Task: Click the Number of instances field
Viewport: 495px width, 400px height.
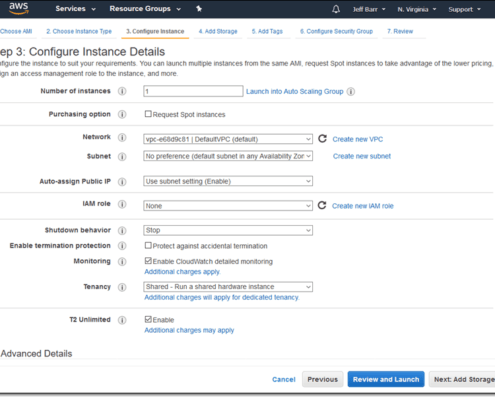Action: pyautogui.click(x=193, y=91)
